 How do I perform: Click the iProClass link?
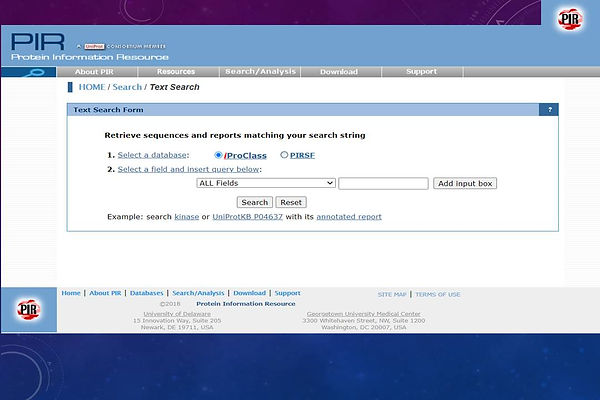point(245,155)
